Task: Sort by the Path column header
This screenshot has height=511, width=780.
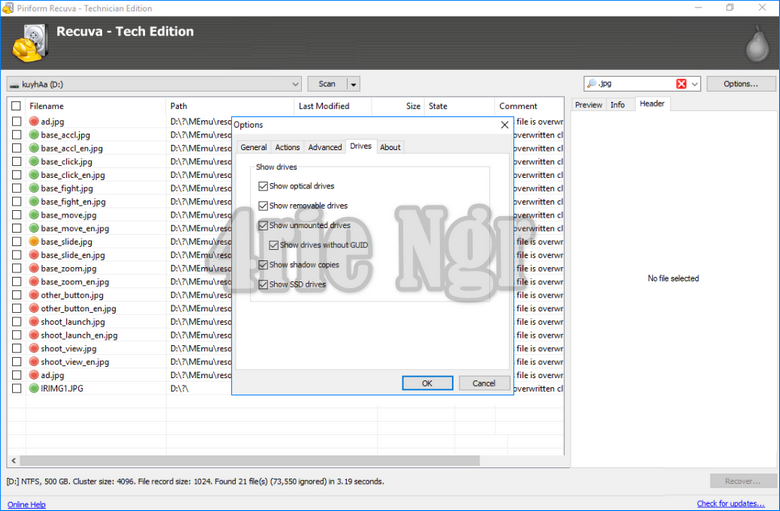Action: click(x=229, y=106)
